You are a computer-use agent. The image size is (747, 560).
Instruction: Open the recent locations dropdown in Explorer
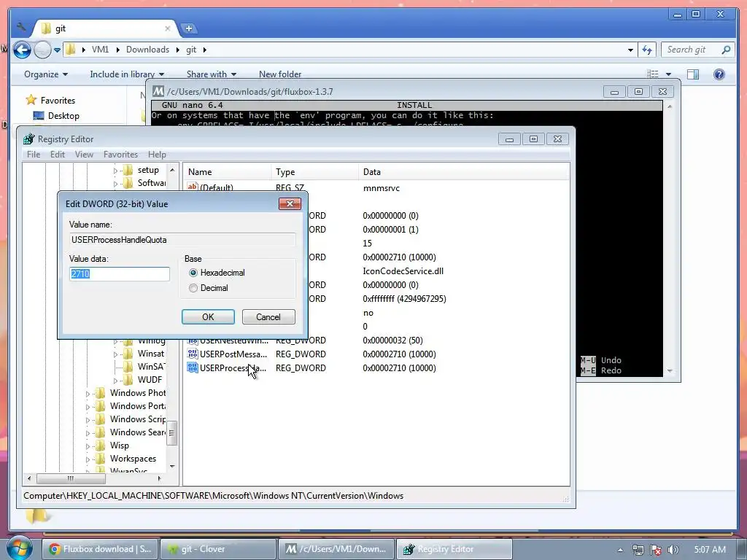click(57, 50)
